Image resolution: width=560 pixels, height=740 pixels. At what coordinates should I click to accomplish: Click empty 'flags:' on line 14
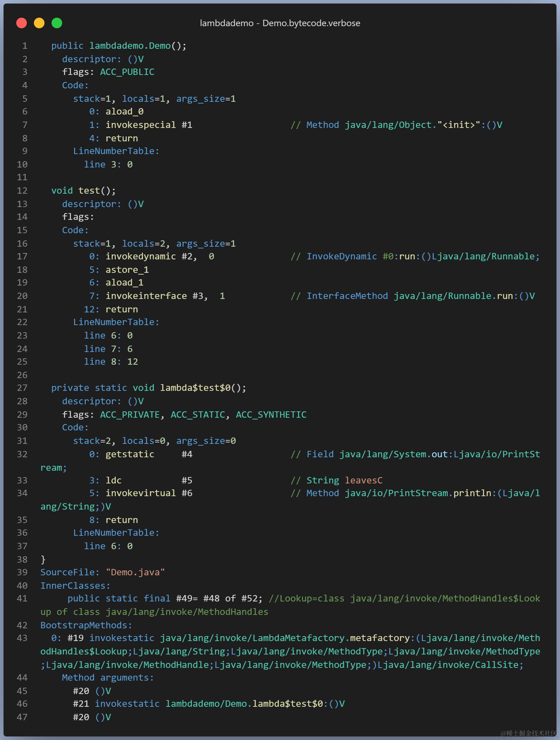(78, 217)
